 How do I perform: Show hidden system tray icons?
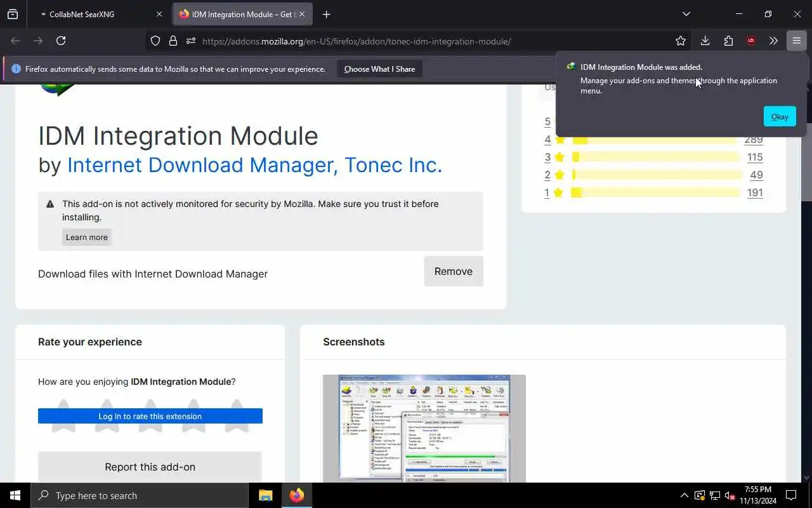(x=684, y=495)
